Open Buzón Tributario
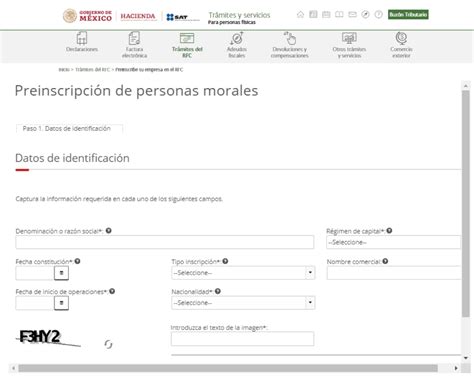Screen dimensions: 474x382 tap(408, 15)
